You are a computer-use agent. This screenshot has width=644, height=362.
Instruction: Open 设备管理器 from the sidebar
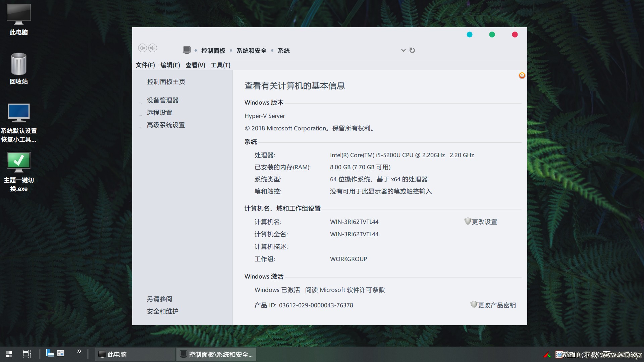click(163, 100)
